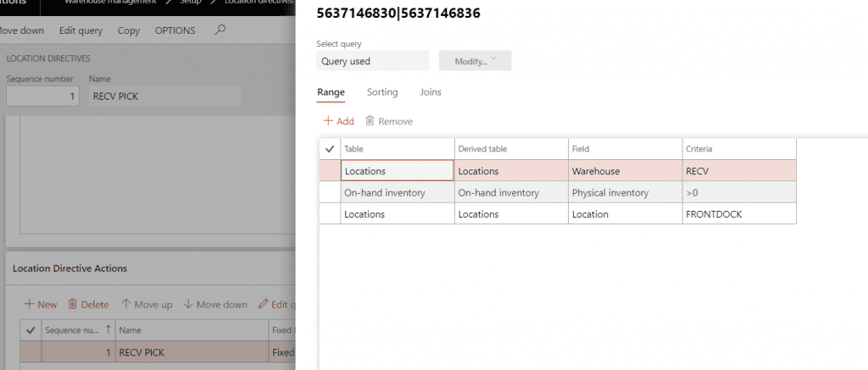Expand the Modify... dropdown button

475,61
